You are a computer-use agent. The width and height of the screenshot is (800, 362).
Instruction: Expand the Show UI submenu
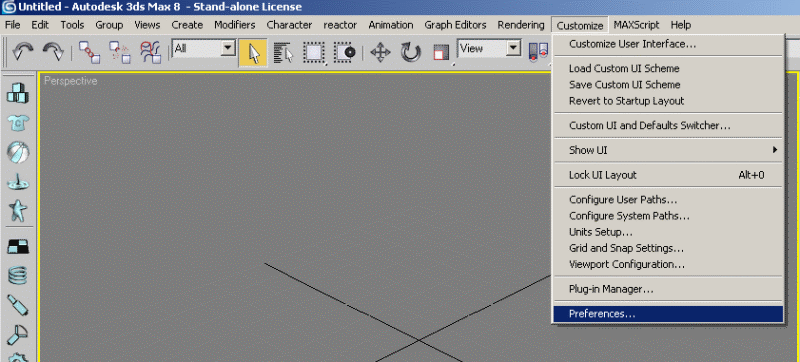click(x=668, y=150)
